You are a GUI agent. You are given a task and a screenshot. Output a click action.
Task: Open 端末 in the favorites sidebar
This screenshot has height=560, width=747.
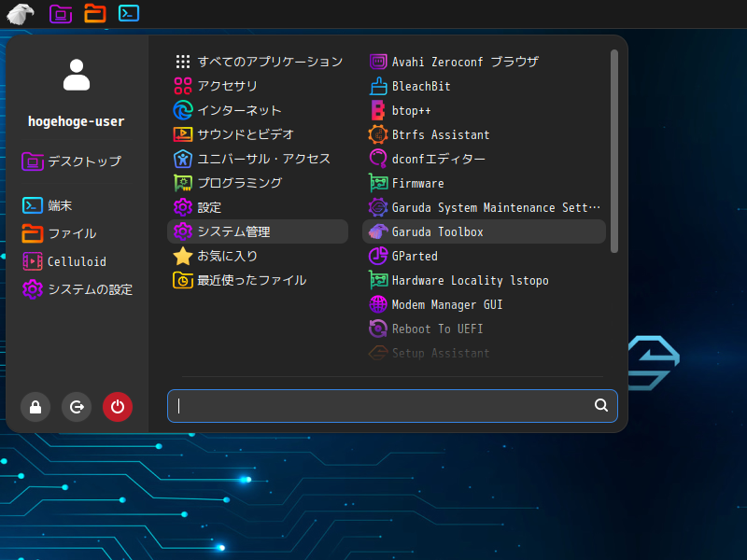pos(48,205)
